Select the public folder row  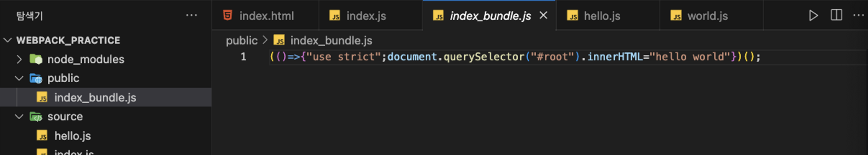click(106, 78)
